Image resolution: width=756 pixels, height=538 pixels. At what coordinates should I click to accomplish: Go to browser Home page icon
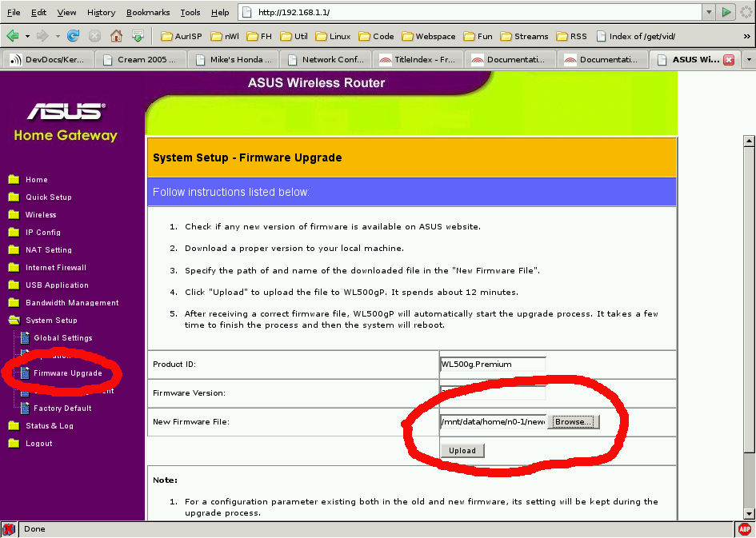click(116, 36)
